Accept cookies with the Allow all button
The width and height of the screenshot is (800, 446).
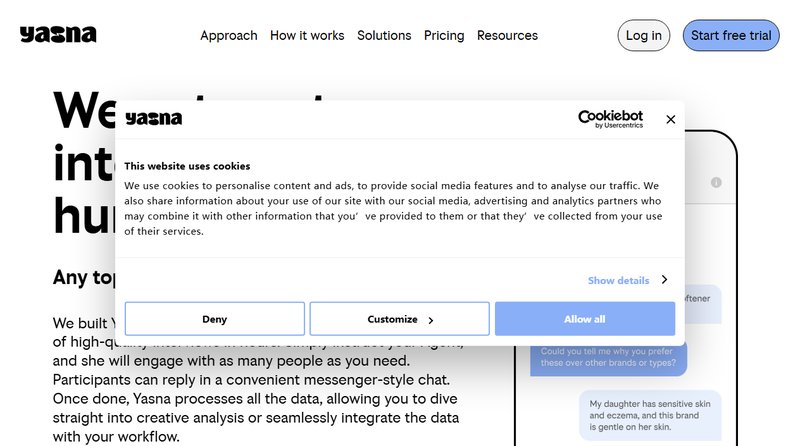point(585,319)
